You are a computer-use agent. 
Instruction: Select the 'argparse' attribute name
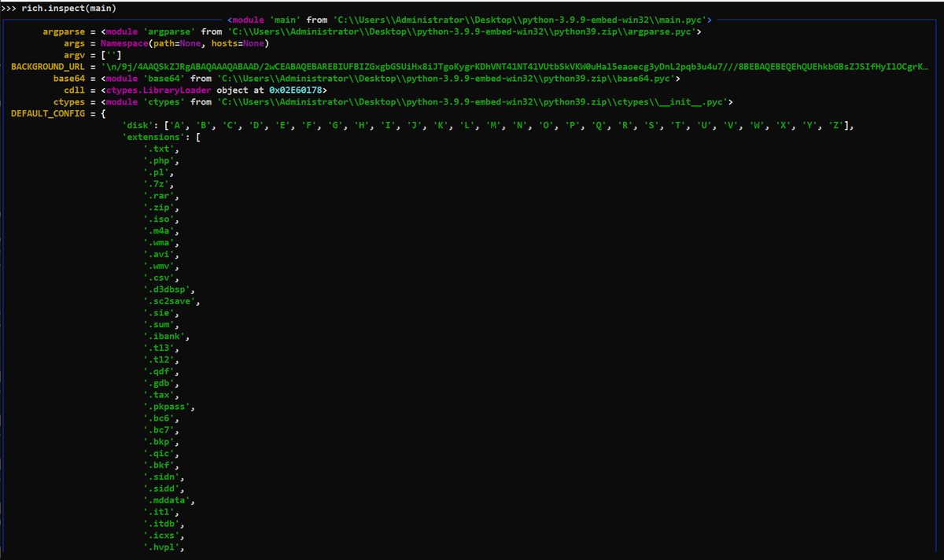tap(64, 31)
